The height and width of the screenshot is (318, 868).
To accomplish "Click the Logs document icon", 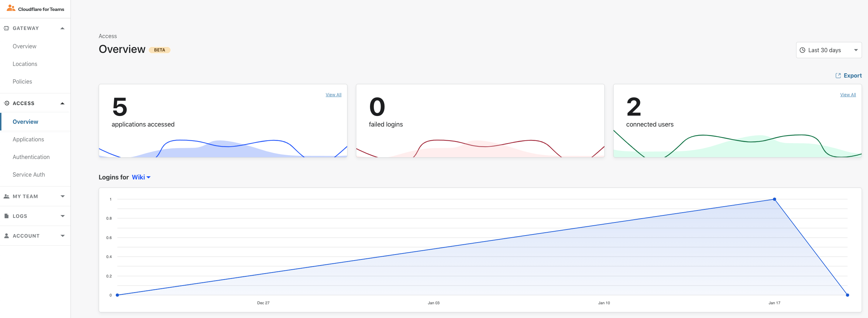I will point(6,216).
